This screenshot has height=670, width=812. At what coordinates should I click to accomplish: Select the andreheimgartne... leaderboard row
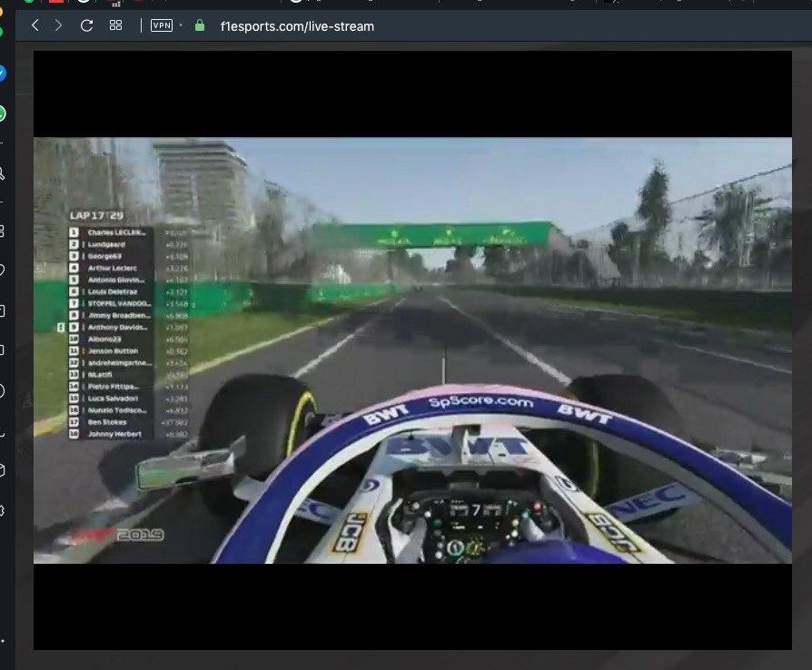[x=128, y=363]
